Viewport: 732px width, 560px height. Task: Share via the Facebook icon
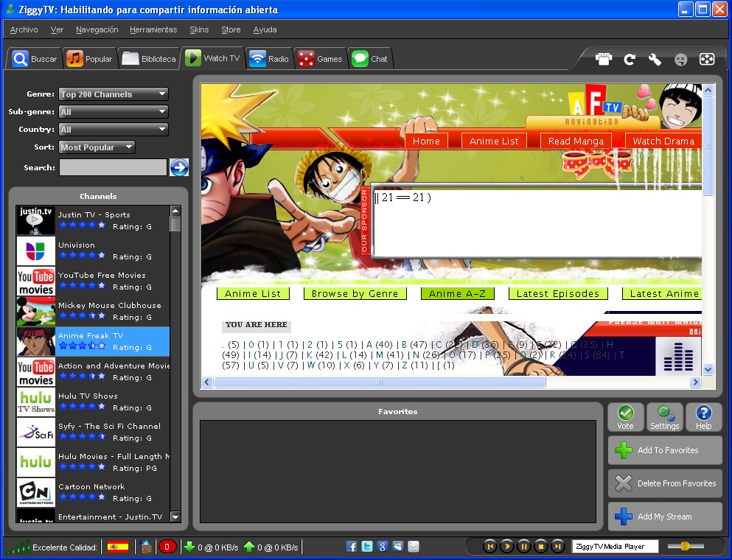coord(352,547)
